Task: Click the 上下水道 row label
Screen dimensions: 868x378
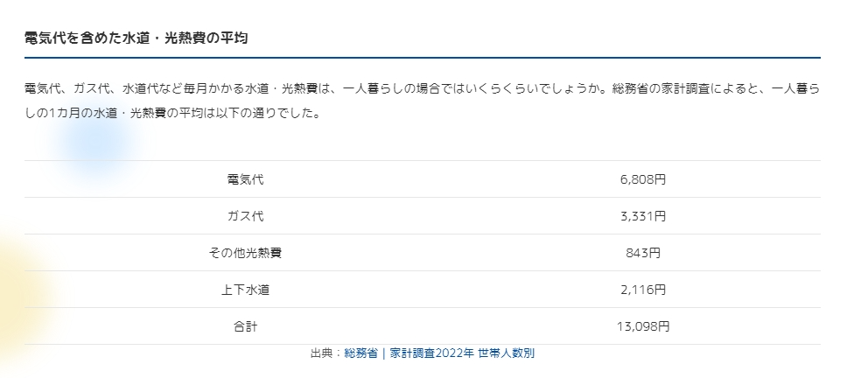Action: click(x=245, y=290)
